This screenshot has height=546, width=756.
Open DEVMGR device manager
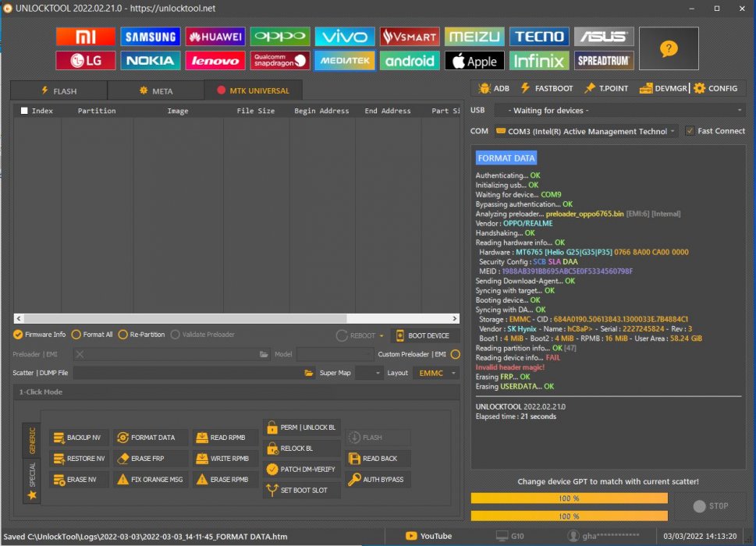coord(663,88)
